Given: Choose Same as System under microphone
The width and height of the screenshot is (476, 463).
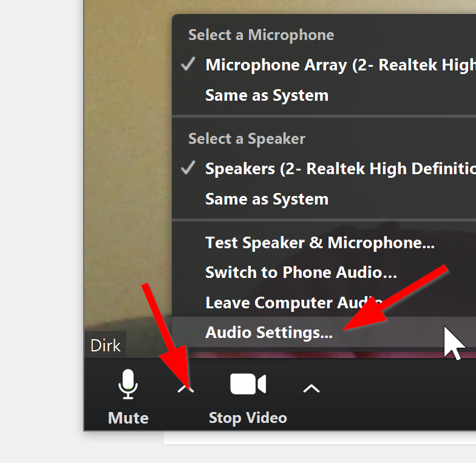Looking at the screenshot, I should point(267,95).
